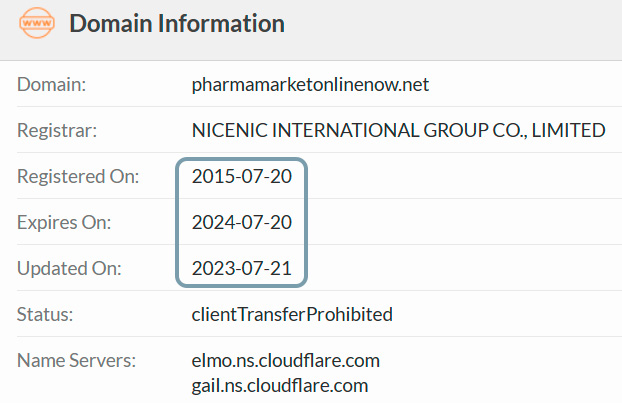This screenshot has width=622, height=403.
Task: Click the NICENIC INTERNATIONAL GROUP registrar name
Action: click(398, 130)
